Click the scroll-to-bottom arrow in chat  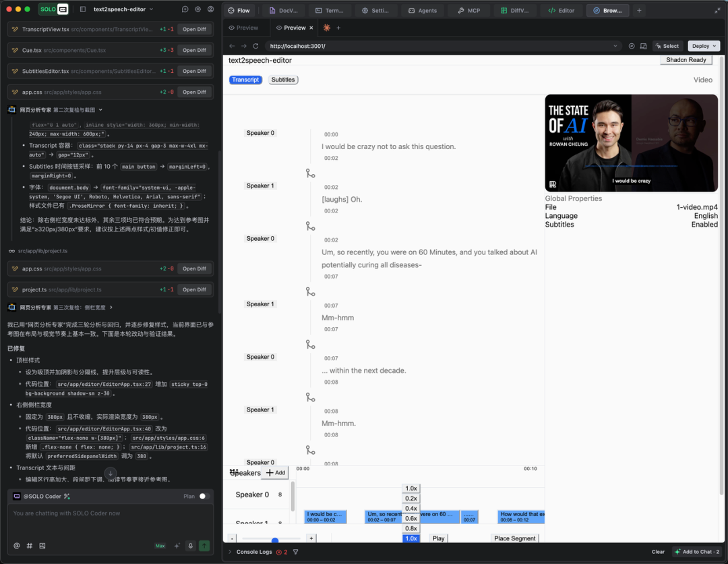coord(111,474)
